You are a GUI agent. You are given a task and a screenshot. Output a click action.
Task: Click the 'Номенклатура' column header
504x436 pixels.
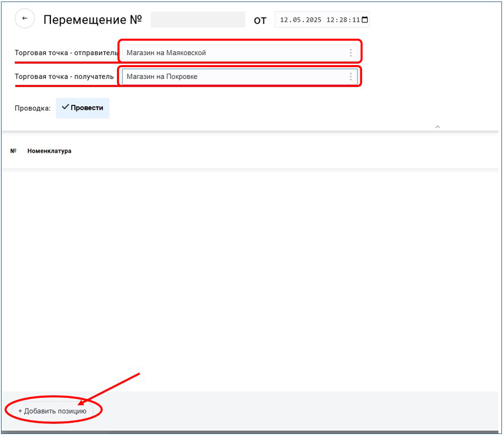[x=49, y=151]
